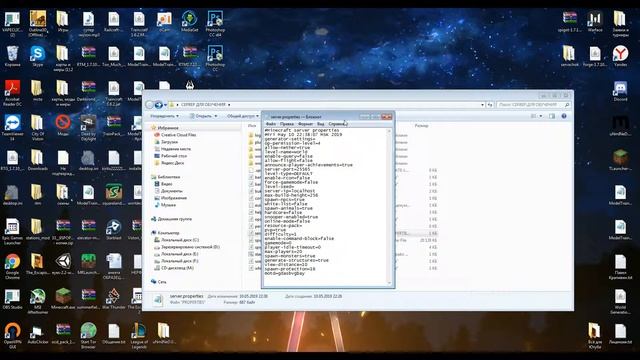Open the Формат menu in Notepad
640x360 pixels.
(x=305, y=124)
